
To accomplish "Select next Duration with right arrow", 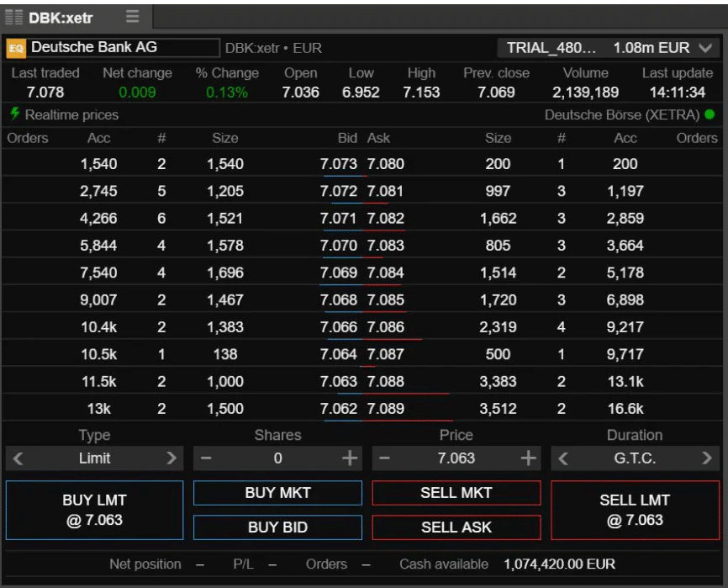I will click(x=707, y=458).
